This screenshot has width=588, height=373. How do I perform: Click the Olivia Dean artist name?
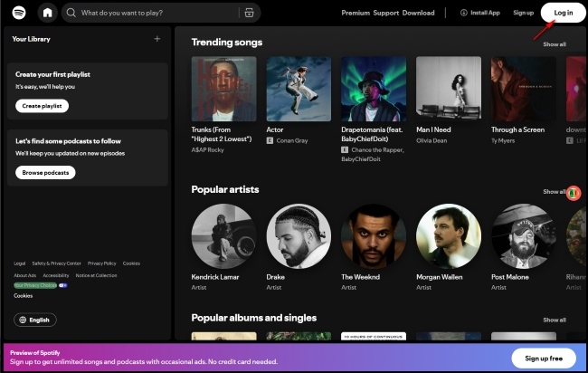click(432, 140)
